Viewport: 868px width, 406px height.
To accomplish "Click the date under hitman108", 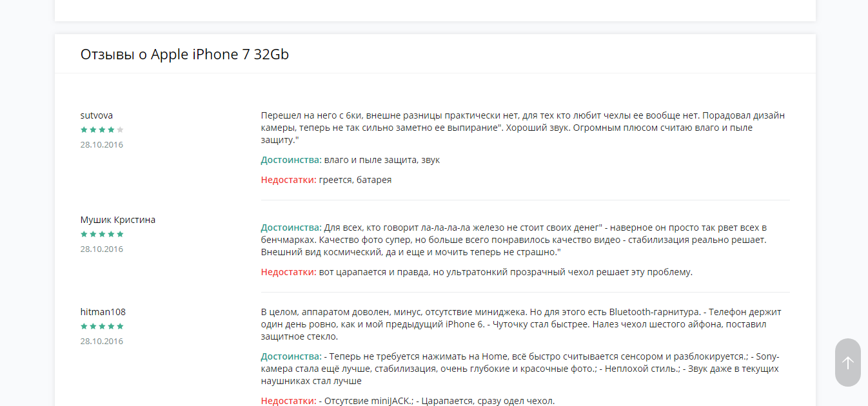I will 102,341.
